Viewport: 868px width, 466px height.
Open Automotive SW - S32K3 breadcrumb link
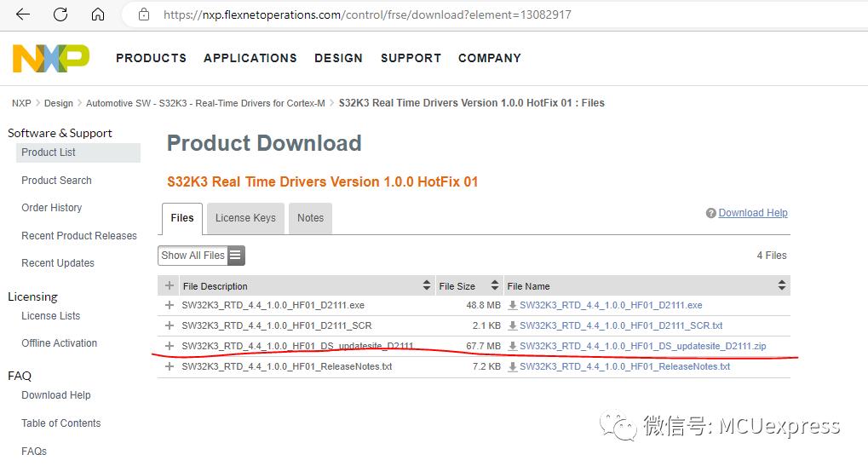(205, 103)
